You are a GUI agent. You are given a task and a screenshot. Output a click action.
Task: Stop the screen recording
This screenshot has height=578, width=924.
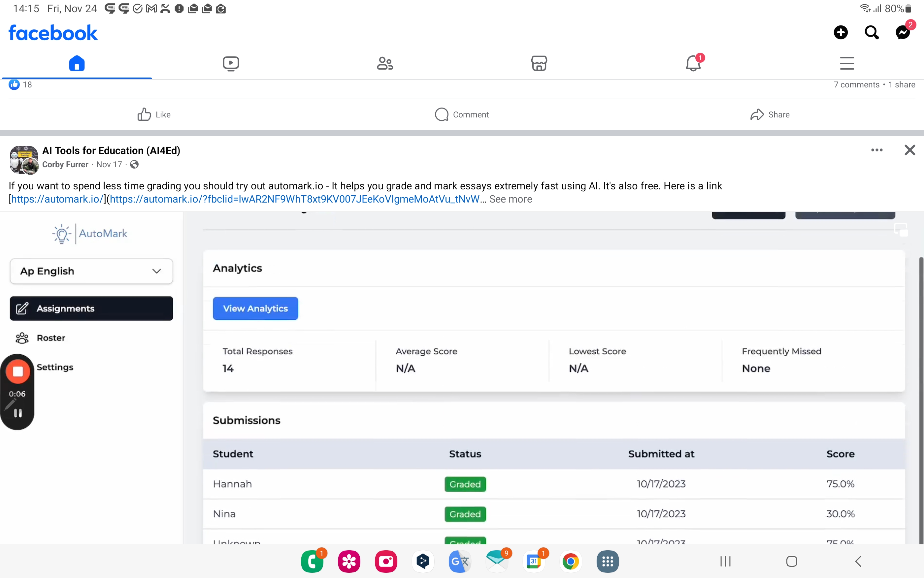point(17,371)
